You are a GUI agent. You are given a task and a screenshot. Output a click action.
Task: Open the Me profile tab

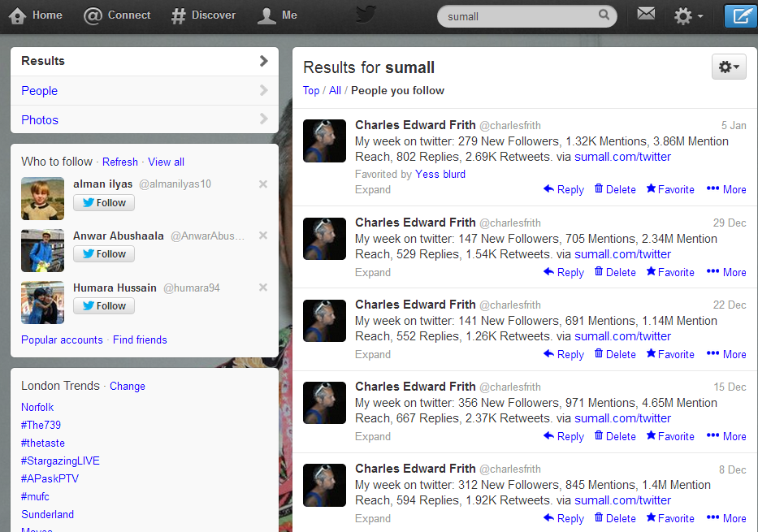pyautogui.click(x=277, y=15)
